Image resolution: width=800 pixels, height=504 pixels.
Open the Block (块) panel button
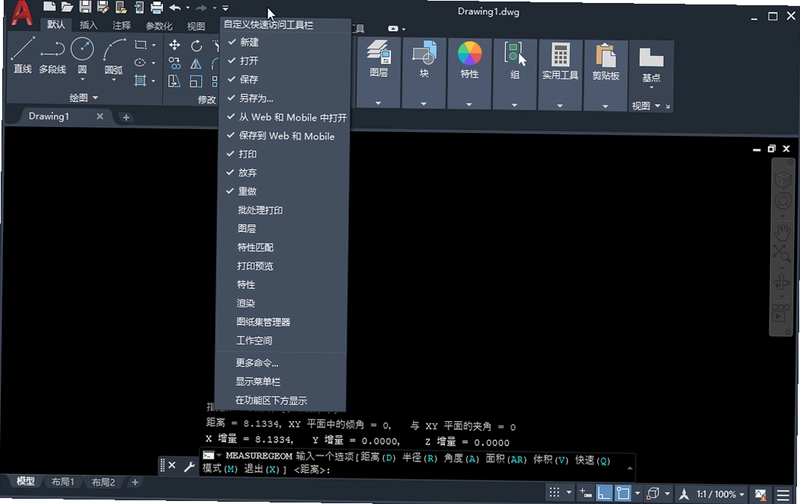pos(424,59)
